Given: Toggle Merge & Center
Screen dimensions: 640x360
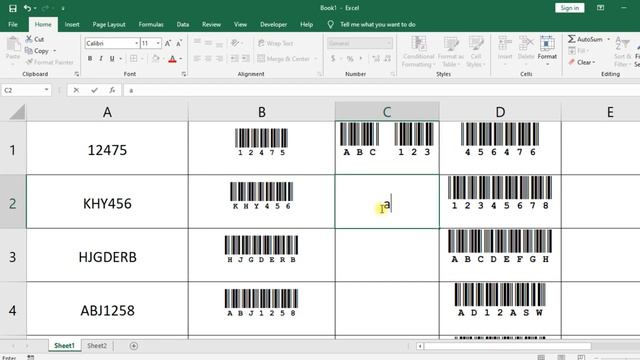Looking at the screenshot, I should 284,59.
